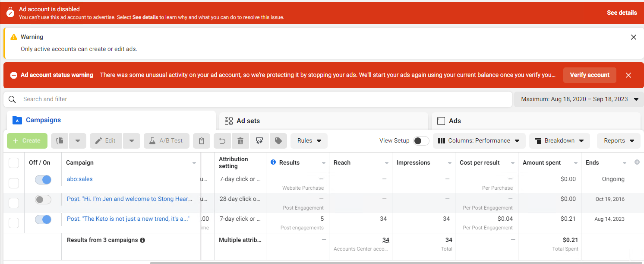Click See details in the disabled banner
The image size is (644, 264).
coord(622,13)
